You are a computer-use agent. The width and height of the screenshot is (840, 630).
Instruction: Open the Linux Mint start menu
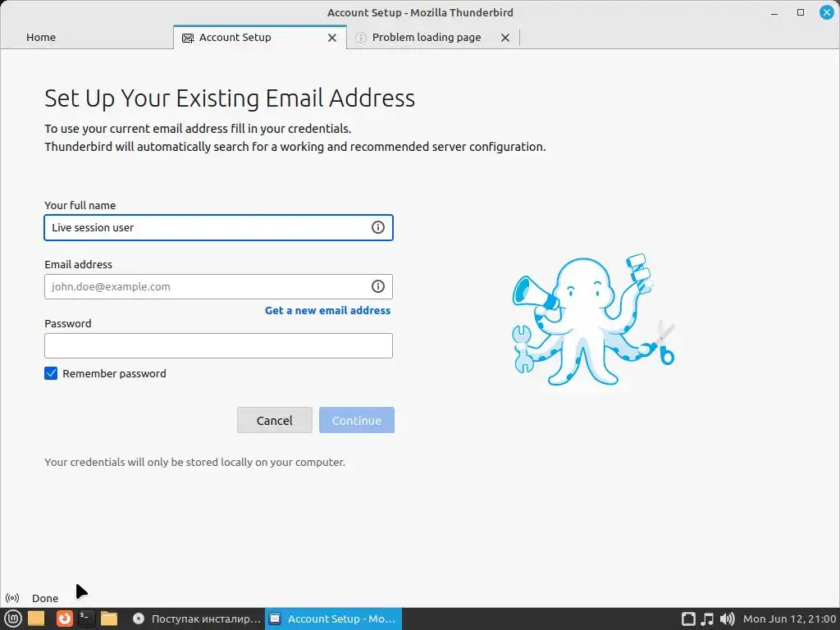pos(12,619)
